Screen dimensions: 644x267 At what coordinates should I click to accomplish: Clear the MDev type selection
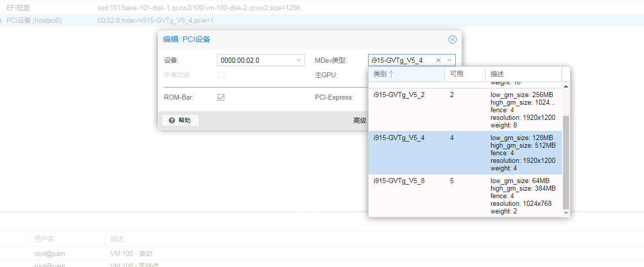click(438, 60)
